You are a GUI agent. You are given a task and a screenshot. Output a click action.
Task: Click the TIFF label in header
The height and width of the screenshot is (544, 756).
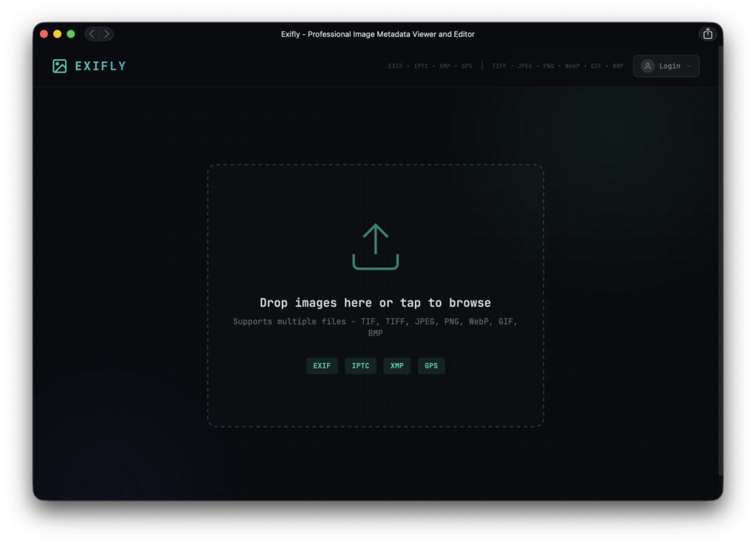(500, 66)
